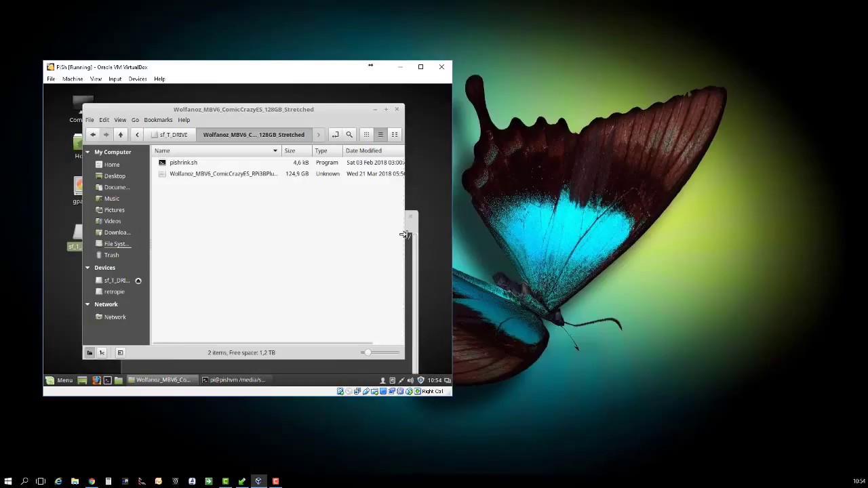868x488 pixels.
Task: Open the file search magnifier icon
Action: (x=349, y=134)
